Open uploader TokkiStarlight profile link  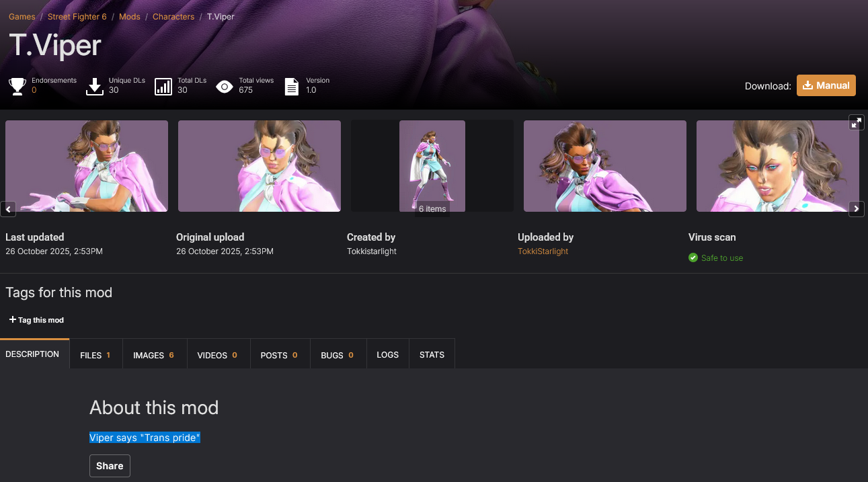(x=543, y=251)
